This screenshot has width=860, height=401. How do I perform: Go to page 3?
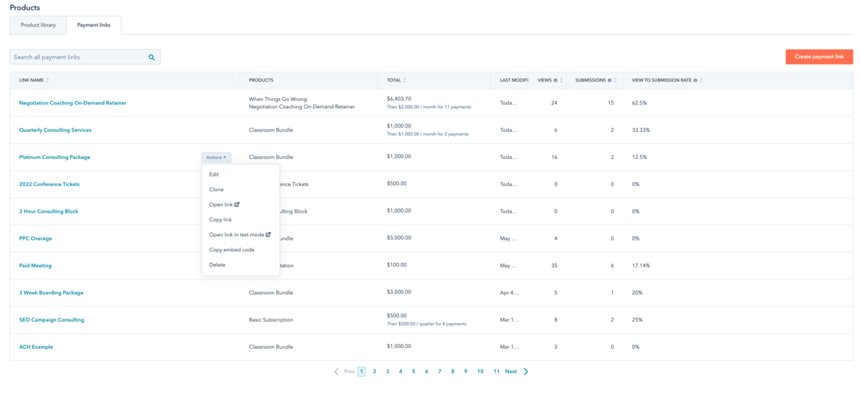[x=387, y=371]
